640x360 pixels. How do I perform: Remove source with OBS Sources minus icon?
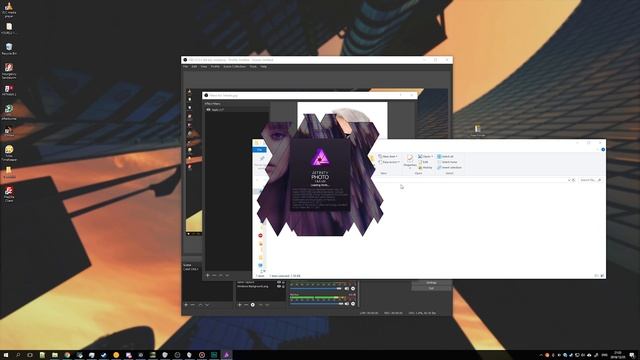pyautogui.click(x=246, y=305)
